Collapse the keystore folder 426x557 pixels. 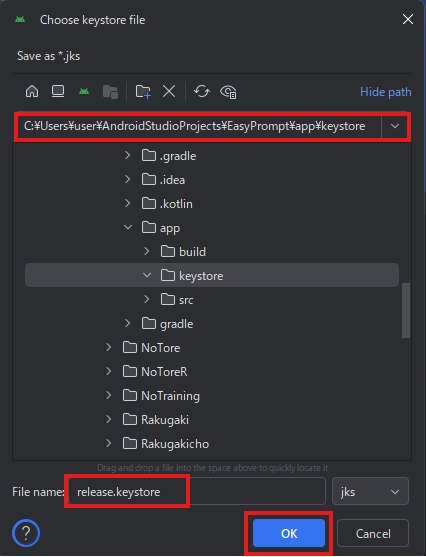click(x=147, y=275)
